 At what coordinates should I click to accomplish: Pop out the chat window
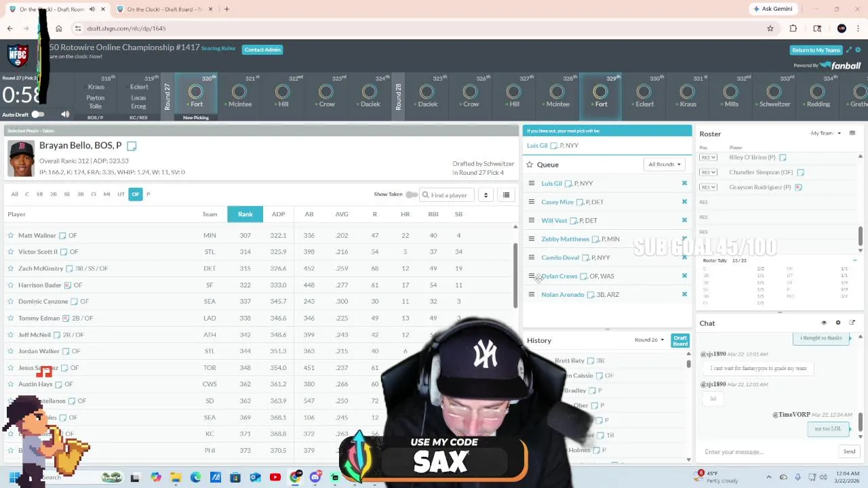pyautogui.click(x=852, y=323)
